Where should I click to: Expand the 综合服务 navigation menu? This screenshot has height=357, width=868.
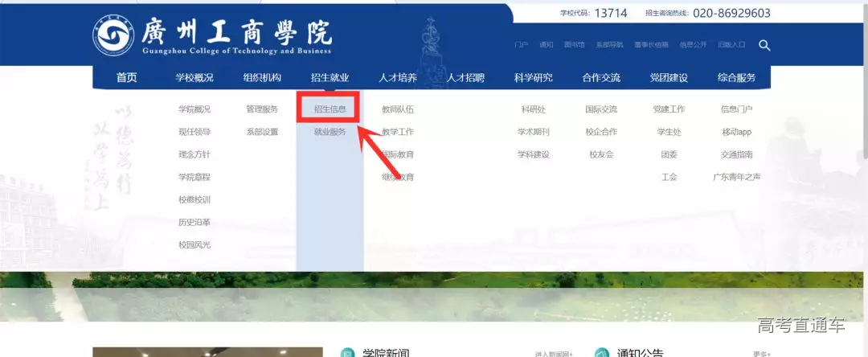click(736, 78)
